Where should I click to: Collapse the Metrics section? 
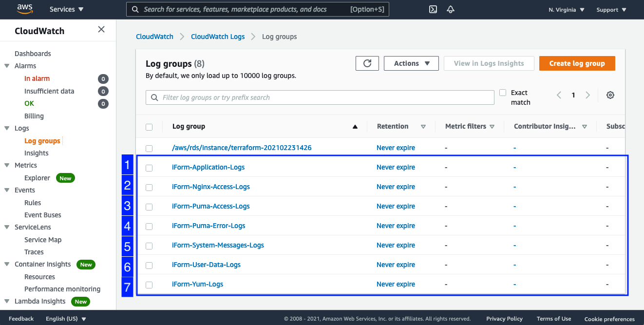[x=7, y=165]
